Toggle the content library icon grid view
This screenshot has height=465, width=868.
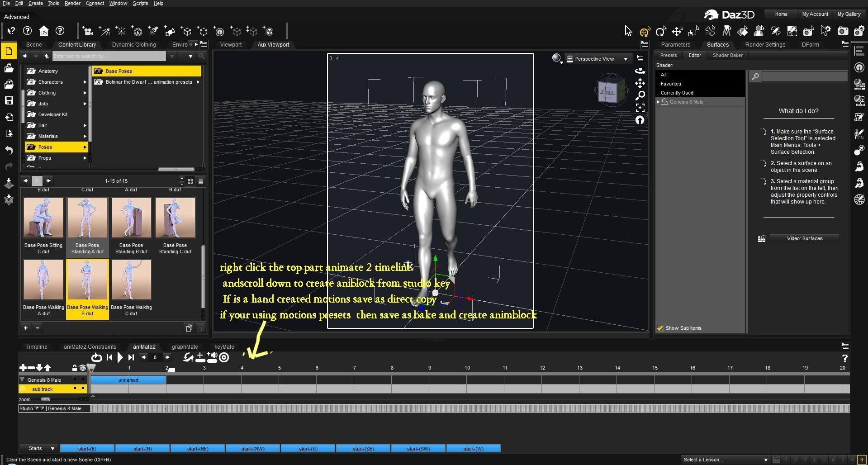tap(190, 181)
